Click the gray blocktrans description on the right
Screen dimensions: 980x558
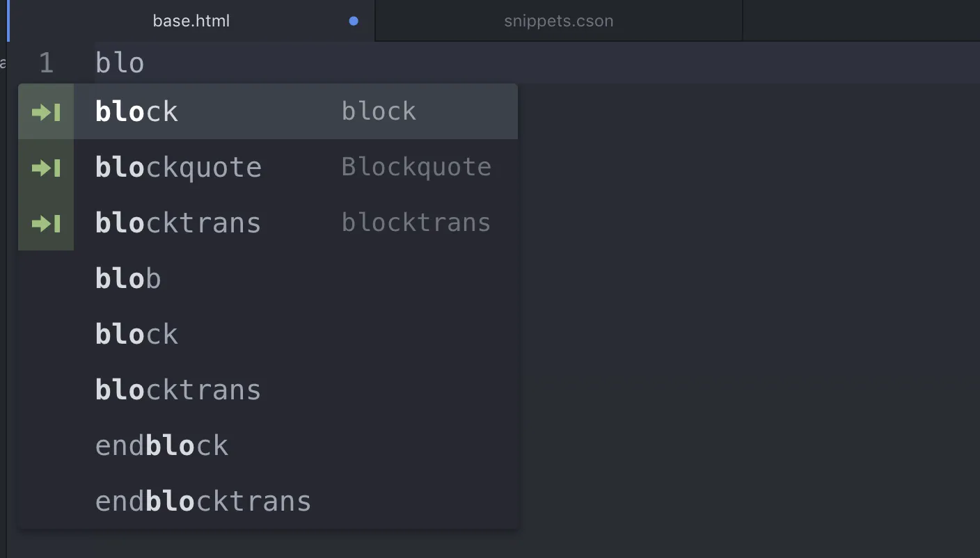(416, 223)
